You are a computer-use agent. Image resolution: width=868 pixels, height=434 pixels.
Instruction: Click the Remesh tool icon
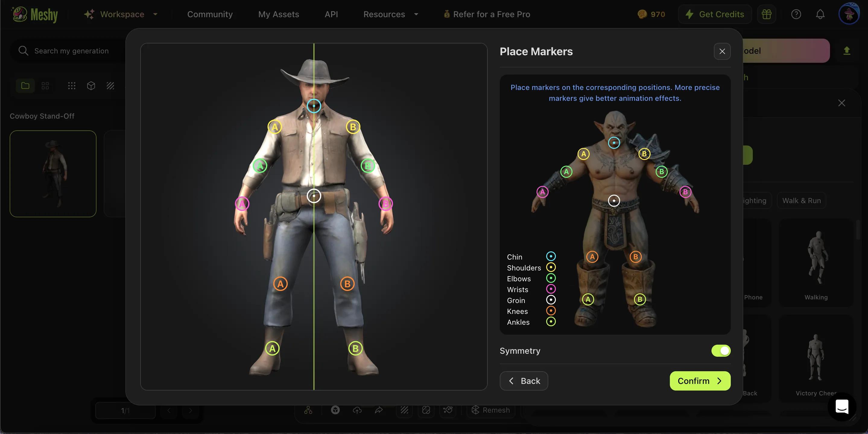tap(475, 410)
